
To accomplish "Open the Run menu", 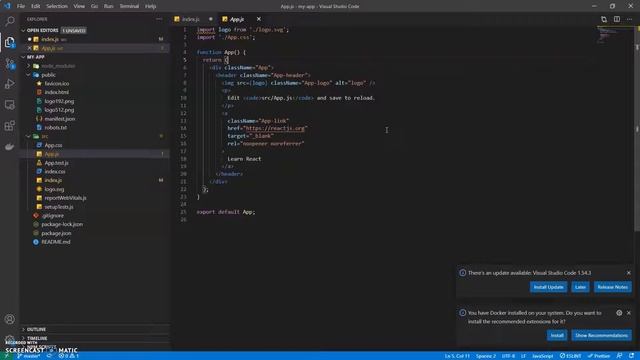I will coord(109,6).
